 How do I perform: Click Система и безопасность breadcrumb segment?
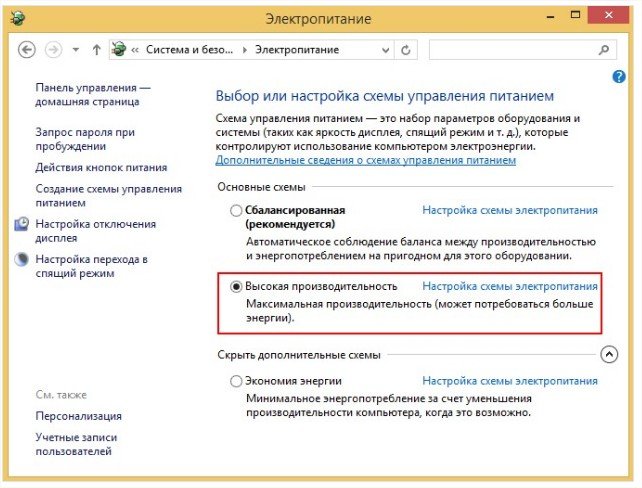[x=192, y=49]
